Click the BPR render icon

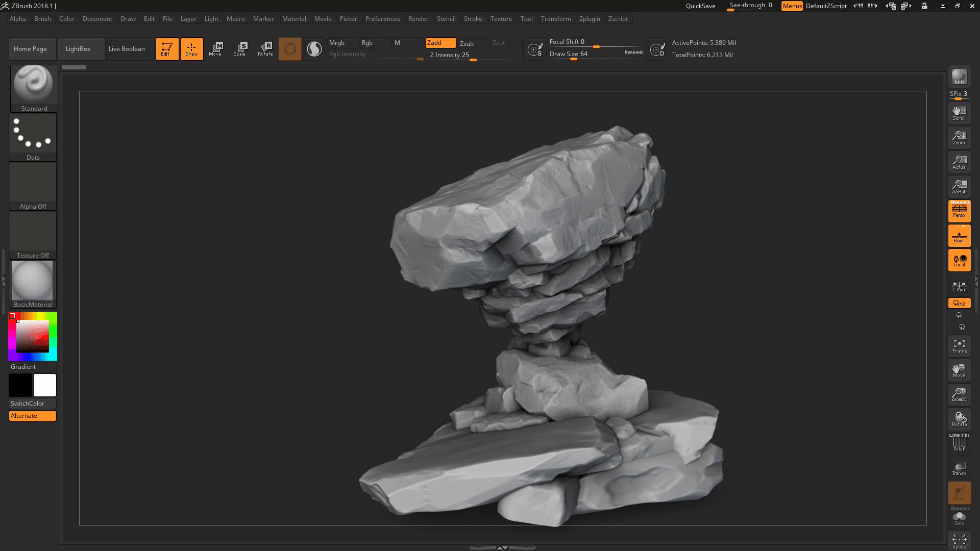pyautogui.click(x=959, y=77)
